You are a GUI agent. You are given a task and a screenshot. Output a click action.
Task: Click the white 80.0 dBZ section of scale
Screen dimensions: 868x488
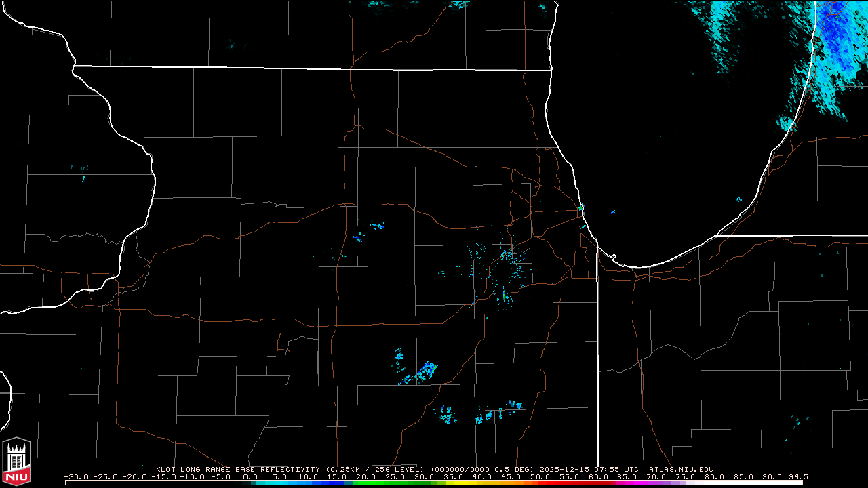click(715, 483)
